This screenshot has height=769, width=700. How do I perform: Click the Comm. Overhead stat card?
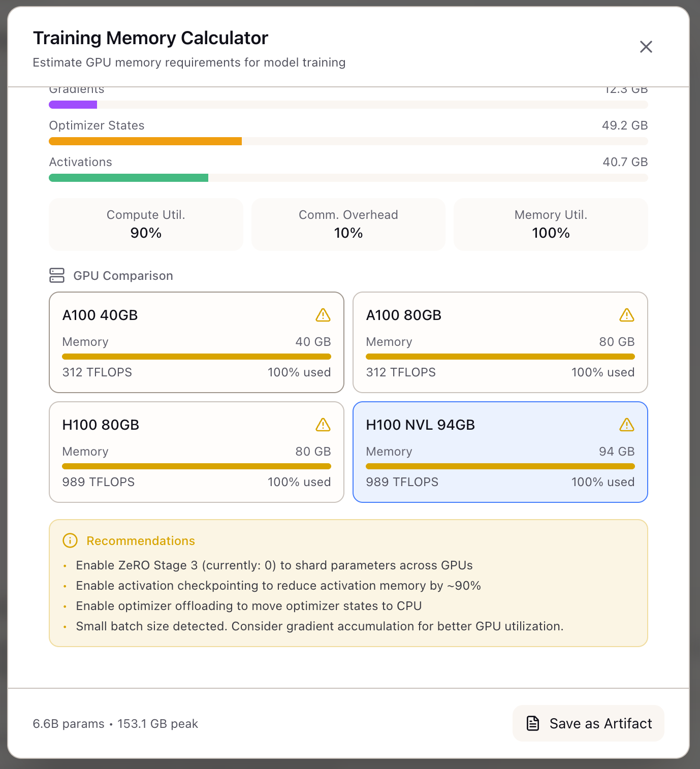[x=348, y=225]
